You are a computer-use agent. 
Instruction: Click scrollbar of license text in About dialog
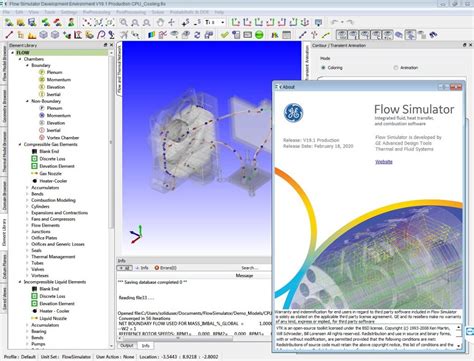pos(459,337)
